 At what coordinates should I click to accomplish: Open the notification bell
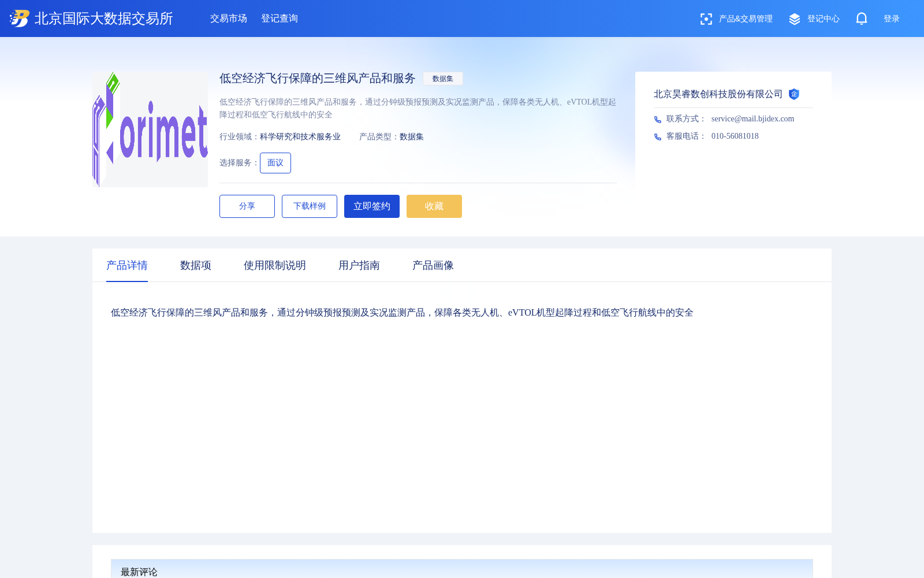[862, 18]
